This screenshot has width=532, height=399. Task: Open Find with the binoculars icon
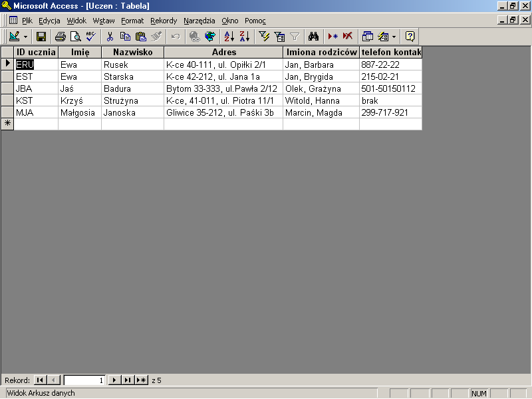point(314,37)
